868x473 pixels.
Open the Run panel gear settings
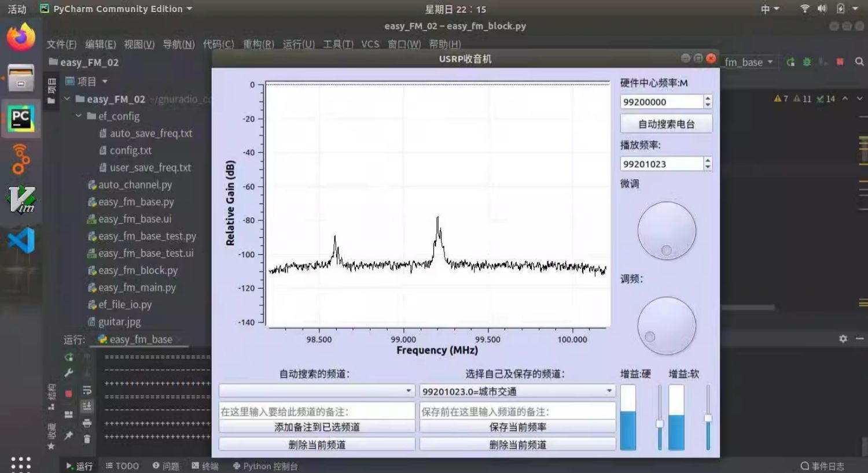click(x=843, y=339)
